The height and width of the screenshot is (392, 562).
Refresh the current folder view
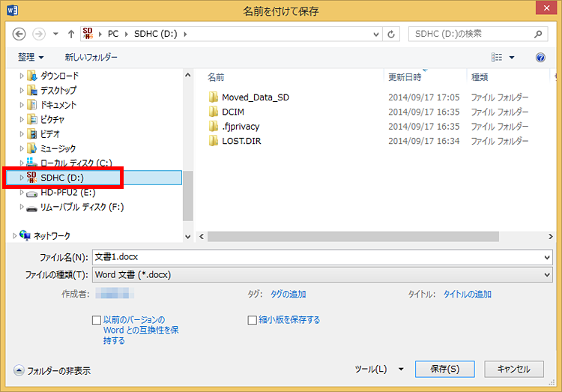coord(392,34)
